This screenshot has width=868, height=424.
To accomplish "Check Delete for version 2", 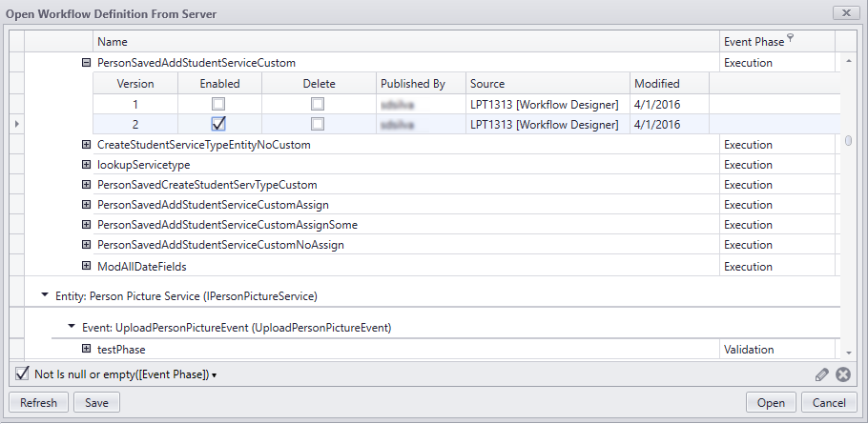I will (318, 124).
